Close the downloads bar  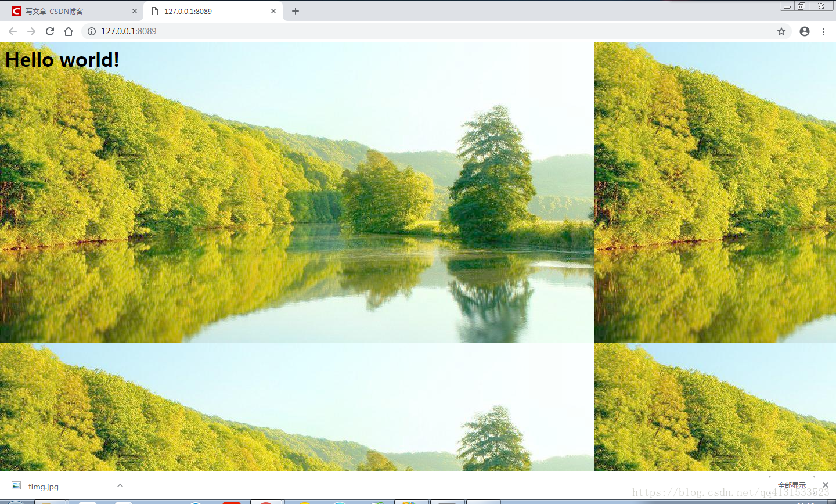[x=826, y=485]
